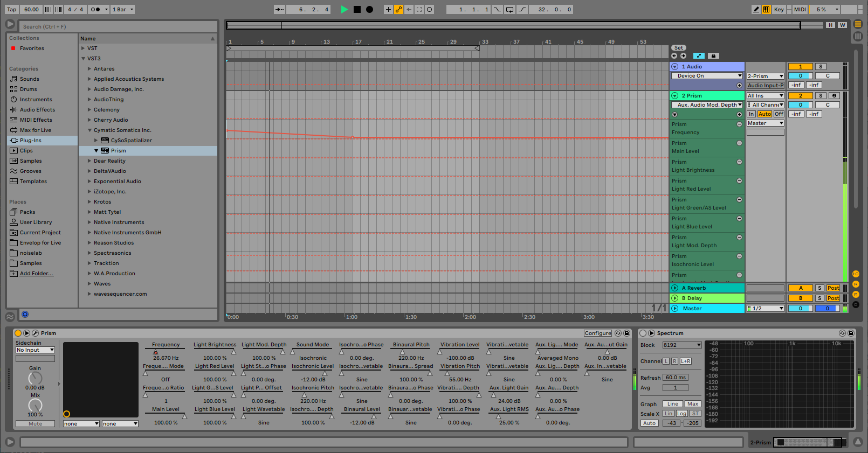Click the Stop transport button
The width and height of the screenshot is (868, 453).
[357, 9]
